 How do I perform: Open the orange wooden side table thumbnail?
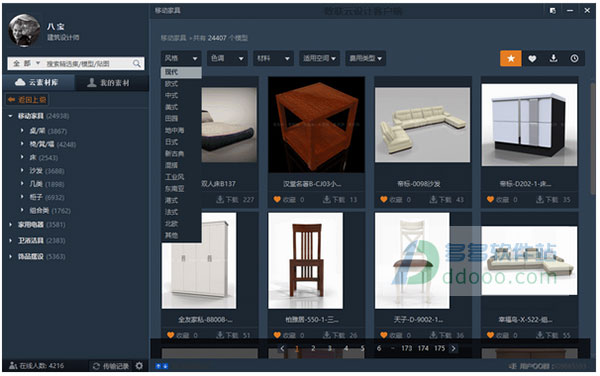click(316, 125)
